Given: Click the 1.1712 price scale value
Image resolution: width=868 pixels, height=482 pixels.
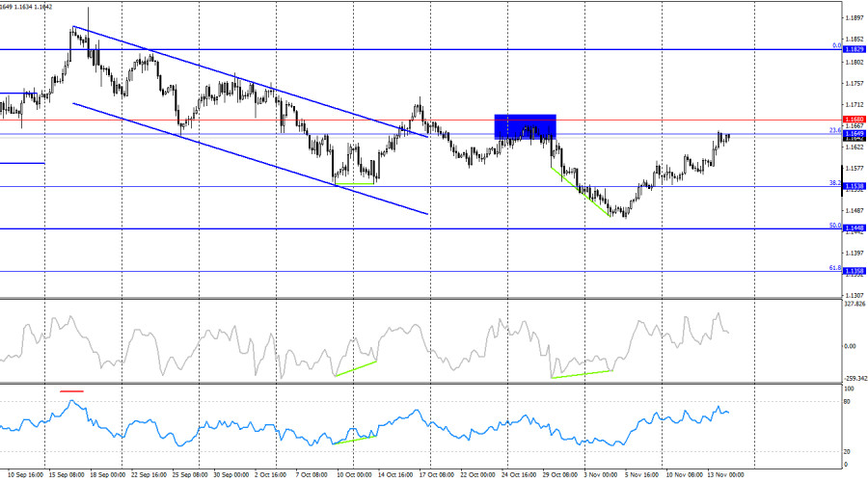Looking at the screenshot, I should pos(854,104).
